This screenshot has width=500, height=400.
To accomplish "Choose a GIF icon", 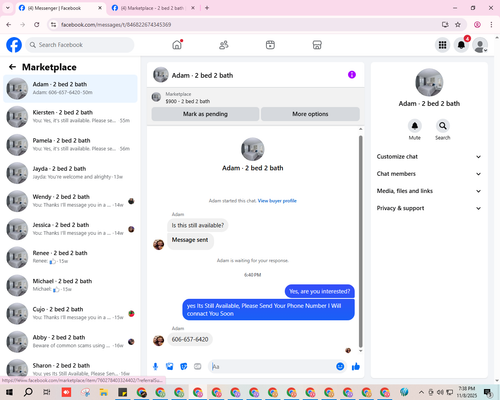I will click(x=198, y=367).
